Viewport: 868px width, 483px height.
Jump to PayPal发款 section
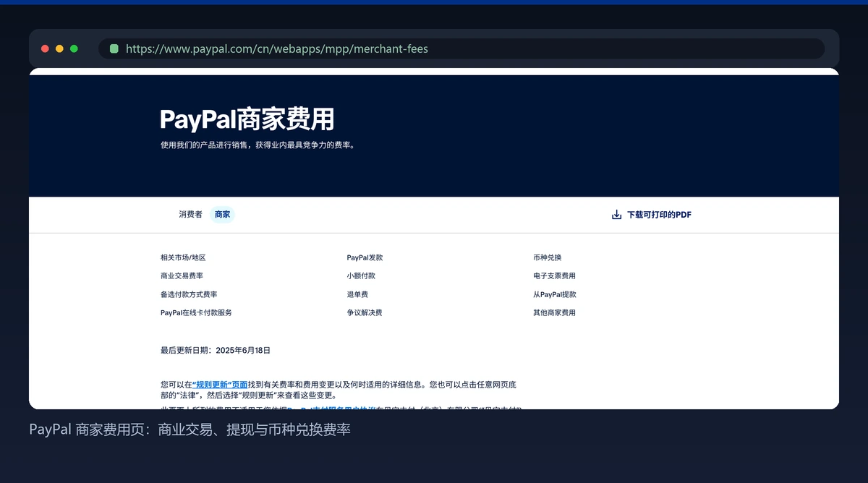coord(365,257)
